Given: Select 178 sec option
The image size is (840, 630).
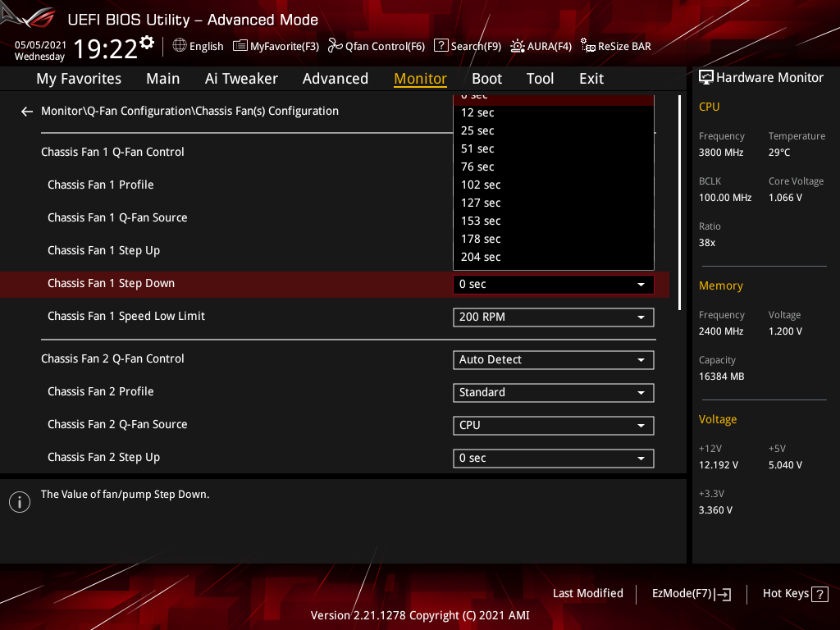Looking at the screenshot, I should point(554,239).
